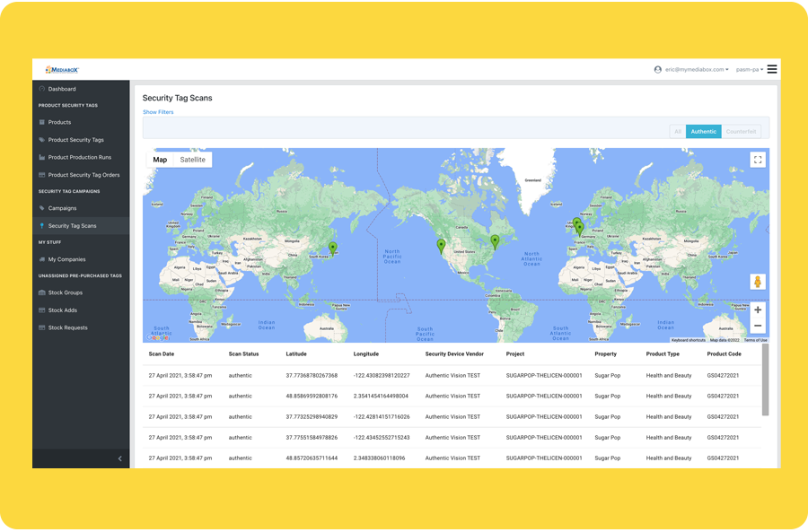The height and width of the screenshot is (532, 808).
Task: Click the Mediabox logo
Action: pyautogui.click(x=63, y=69)
